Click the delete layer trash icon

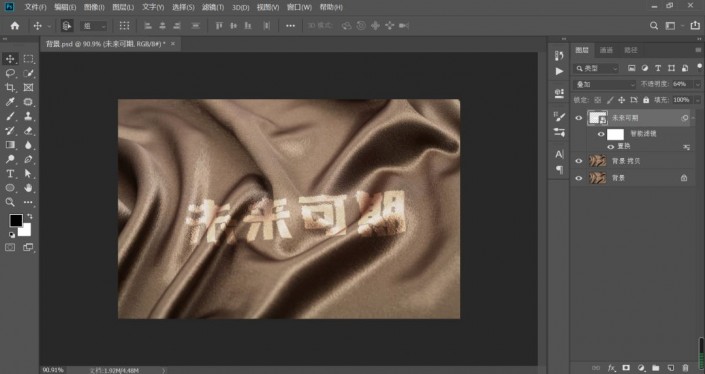pyautogui.click(x=685, y=368)
